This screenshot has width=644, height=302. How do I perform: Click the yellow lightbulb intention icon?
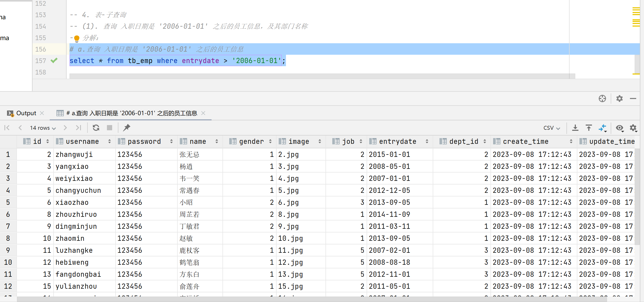pyautogui.click(x=76, y=39)
